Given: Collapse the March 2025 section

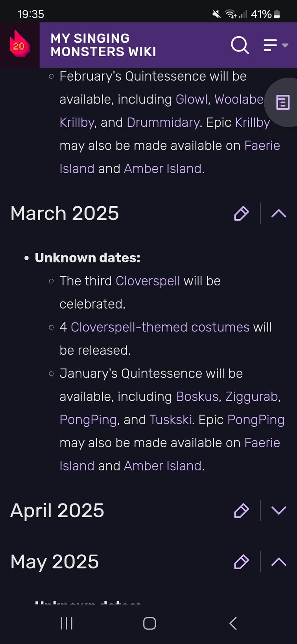Looking at the screenshot, I should click(x=279, y=213).
